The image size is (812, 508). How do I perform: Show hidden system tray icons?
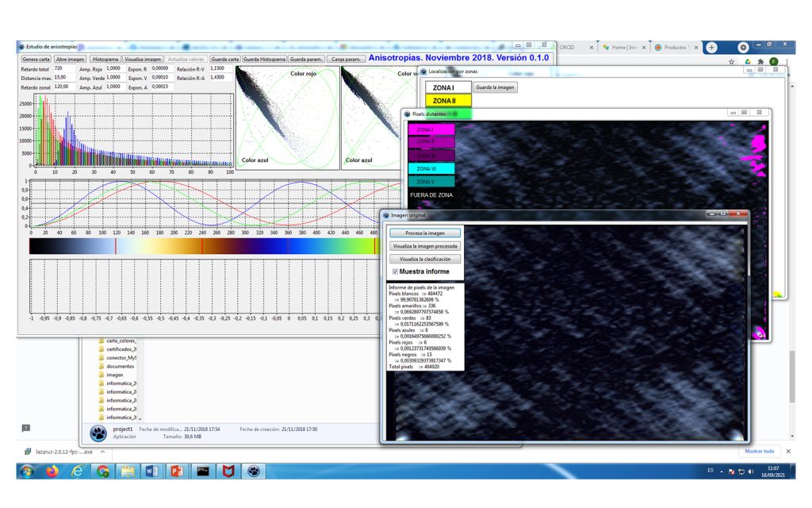coord(721,471)
